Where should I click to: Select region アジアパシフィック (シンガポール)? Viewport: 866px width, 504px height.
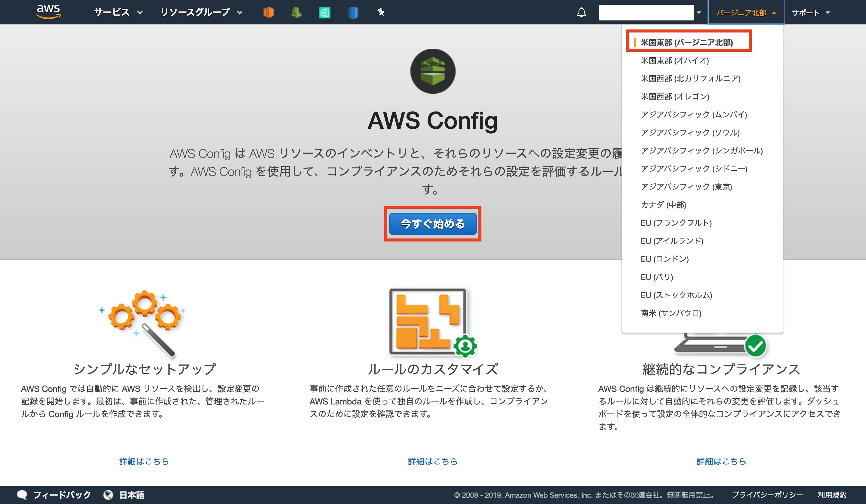pos(702,151)
